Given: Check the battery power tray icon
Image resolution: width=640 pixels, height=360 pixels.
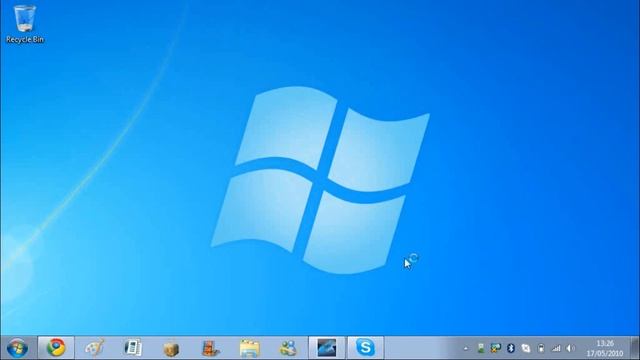Looking at the screenshot, I should pyautogui.click(x=541, y=348).
